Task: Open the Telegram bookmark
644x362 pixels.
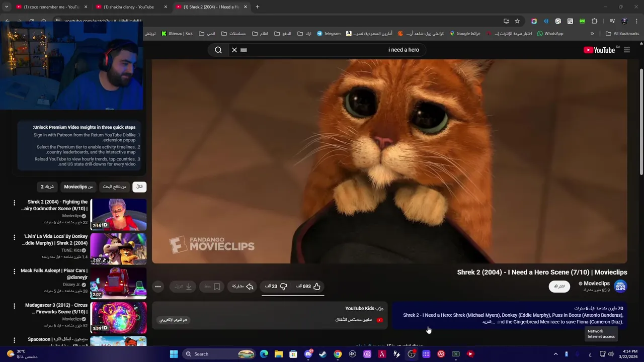Action: pyautogui.click(x=329, y=34)
